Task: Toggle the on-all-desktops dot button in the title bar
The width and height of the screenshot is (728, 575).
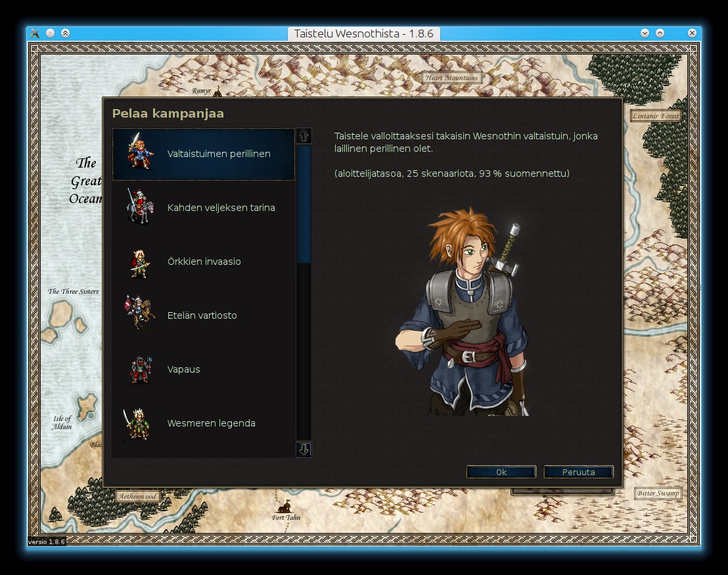Action: coord(51,33)
